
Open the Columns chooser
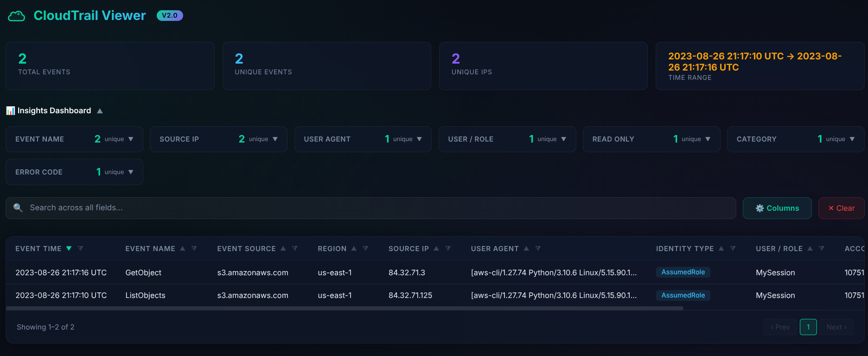pos(777,208)
